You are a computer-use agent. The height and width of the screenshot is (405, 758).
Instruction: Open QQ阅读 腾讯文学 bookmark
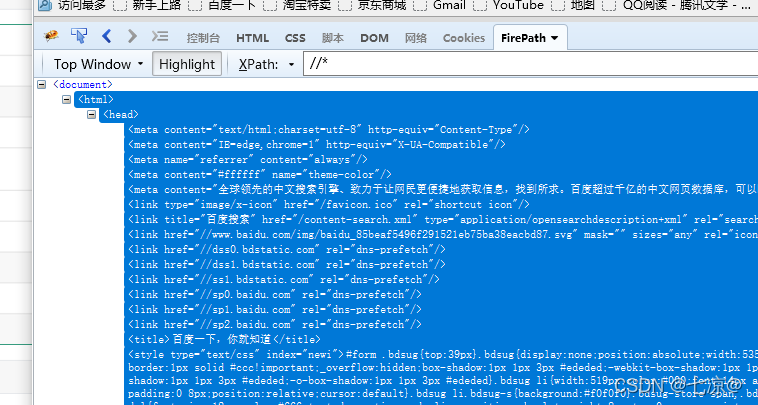[677, 5]
